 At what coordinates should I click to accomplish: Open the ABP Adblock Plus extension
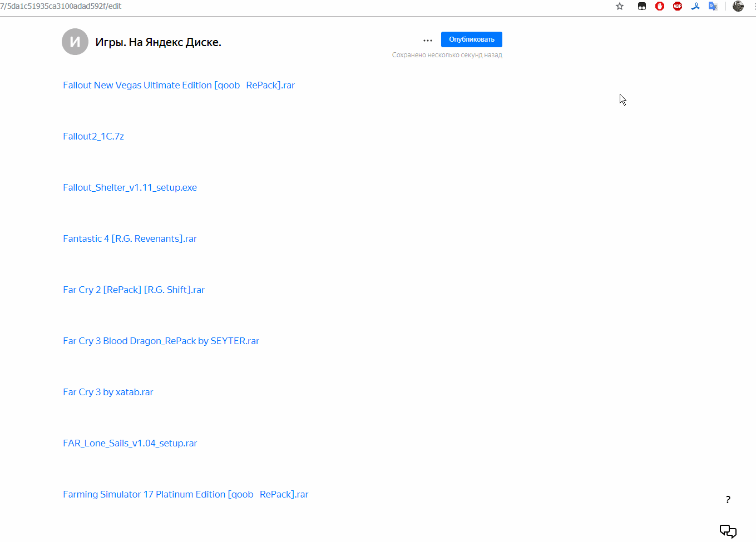pyautogui.click(x=678, y=6)
